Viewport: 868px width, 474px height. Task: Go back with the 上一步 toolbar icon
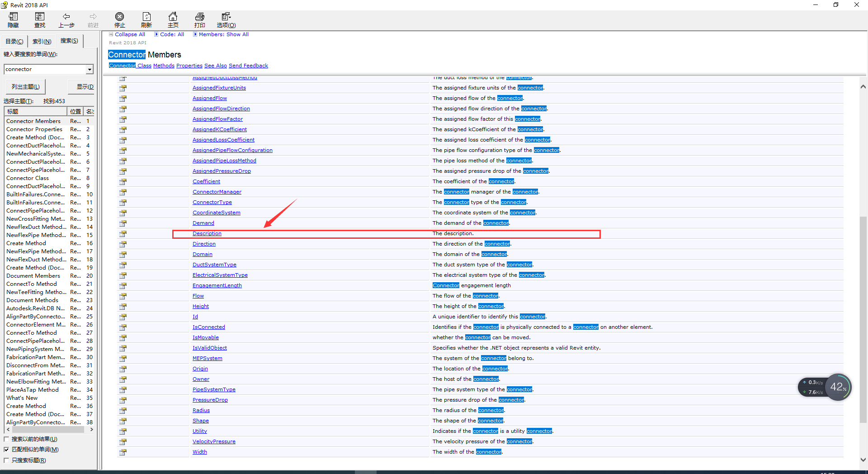coord(66,20)
